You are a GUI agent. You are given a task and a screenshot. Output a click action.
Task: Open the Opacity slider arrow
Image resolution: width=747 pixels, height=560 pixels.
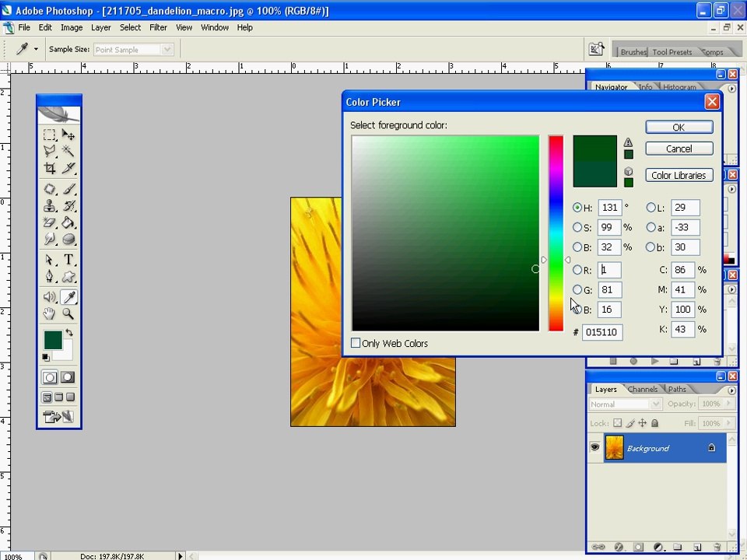[x=728, y=404]
